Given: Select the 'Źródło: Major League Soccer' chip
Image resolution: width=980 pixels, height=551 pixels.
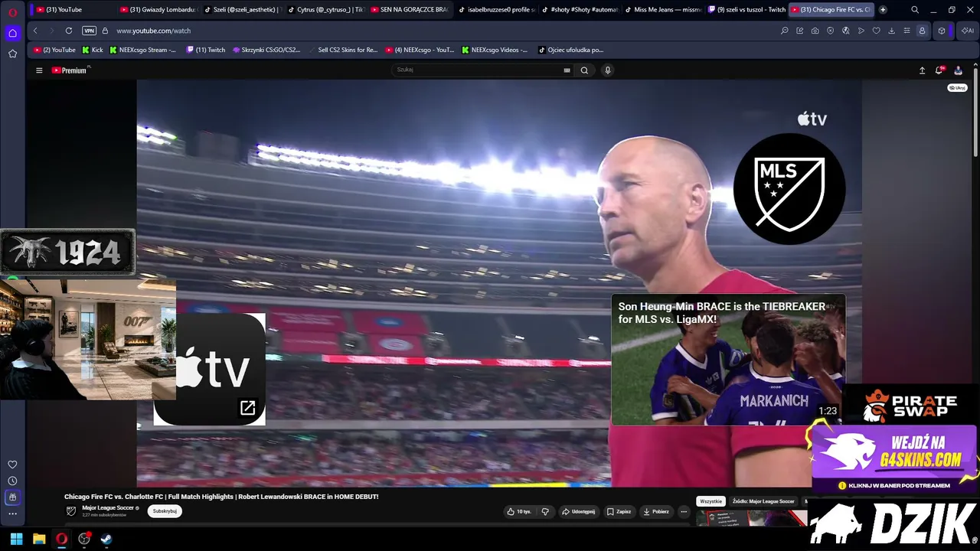Looking at the screenshot, I should tap(763, 501).
